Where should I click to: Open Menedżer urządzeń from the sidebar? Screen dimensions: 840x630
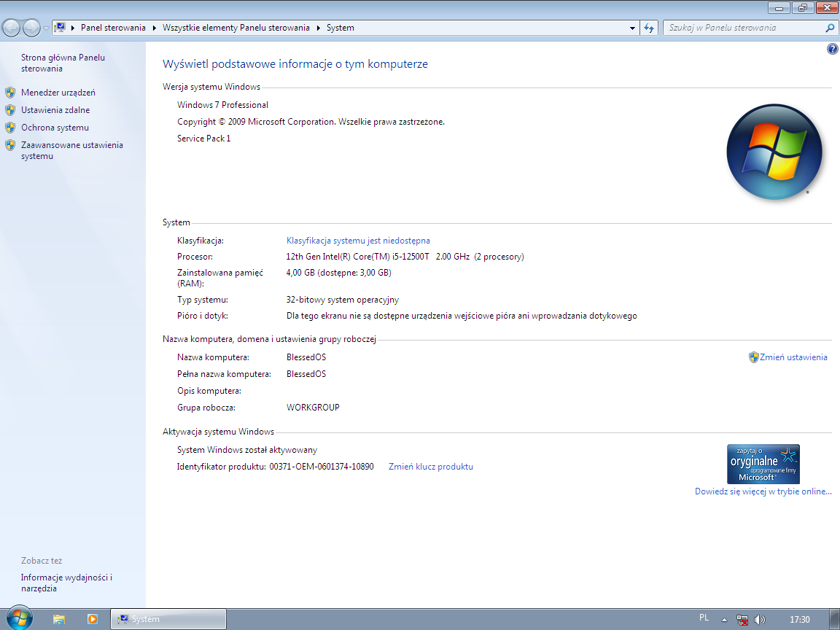coord(58,93)
